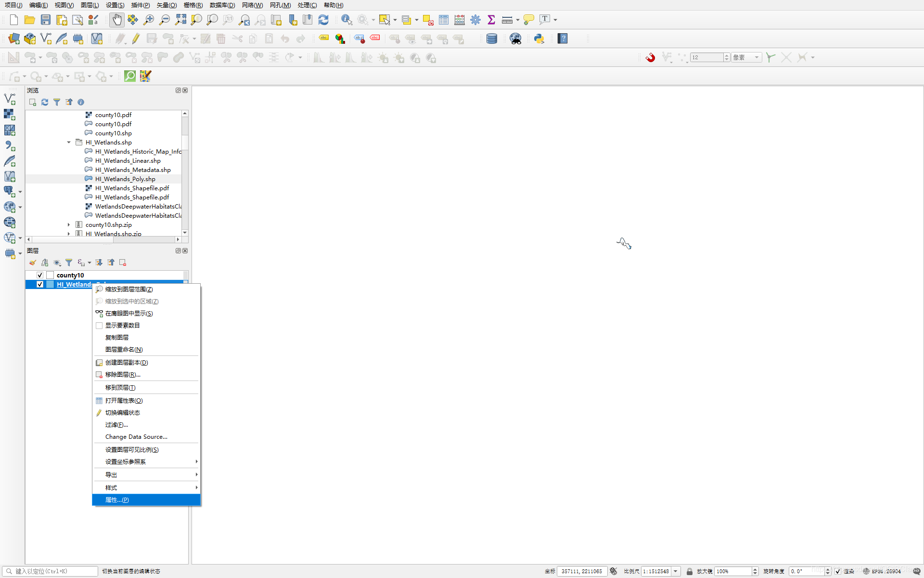Open the statistical summary Sigma icon
924x578 pixels.
click(x=491, y=20)
